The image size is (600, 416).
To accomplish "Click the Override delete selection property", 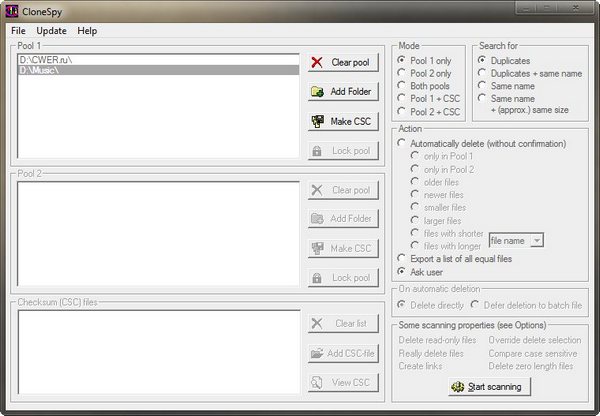I will point(535,340).
